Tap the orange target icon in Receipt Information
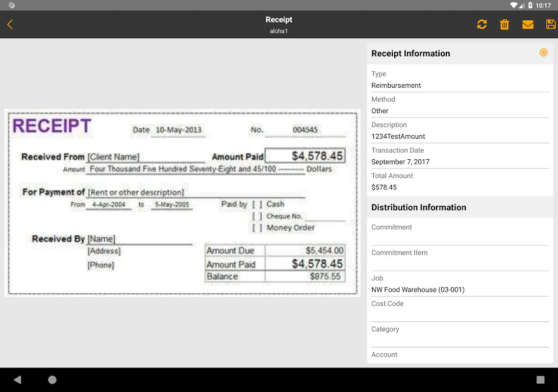Image resolution: width=558 pixels, height=392 pixels. point(543,52)
